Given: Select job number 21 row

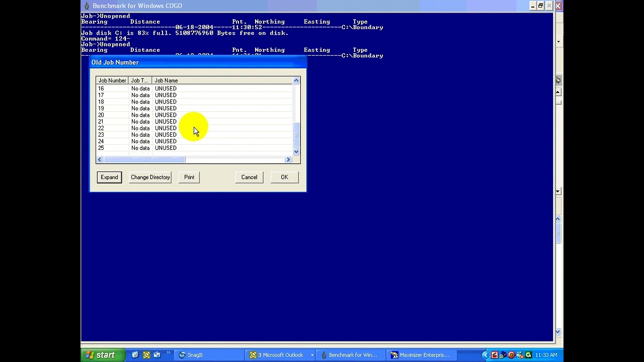Looking at the screenshot, I should (194, 122).
